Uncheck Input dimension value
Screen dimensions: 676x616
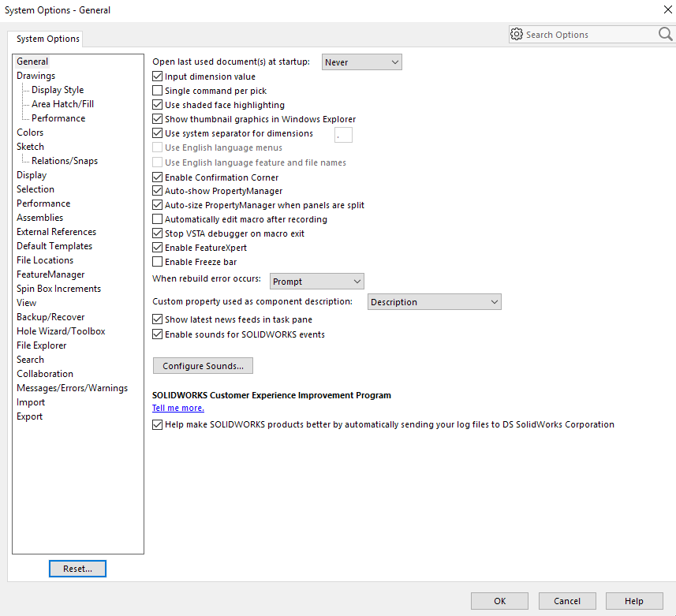click(157, 77)
